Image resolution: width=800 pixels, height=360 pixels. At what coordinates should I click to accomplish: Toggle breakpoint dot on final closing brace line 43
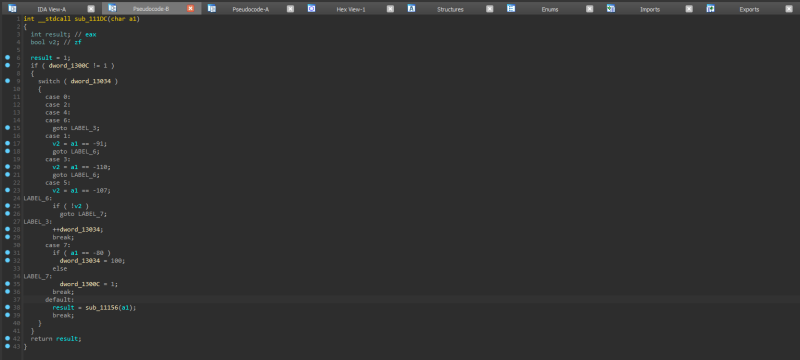(7, 346)
